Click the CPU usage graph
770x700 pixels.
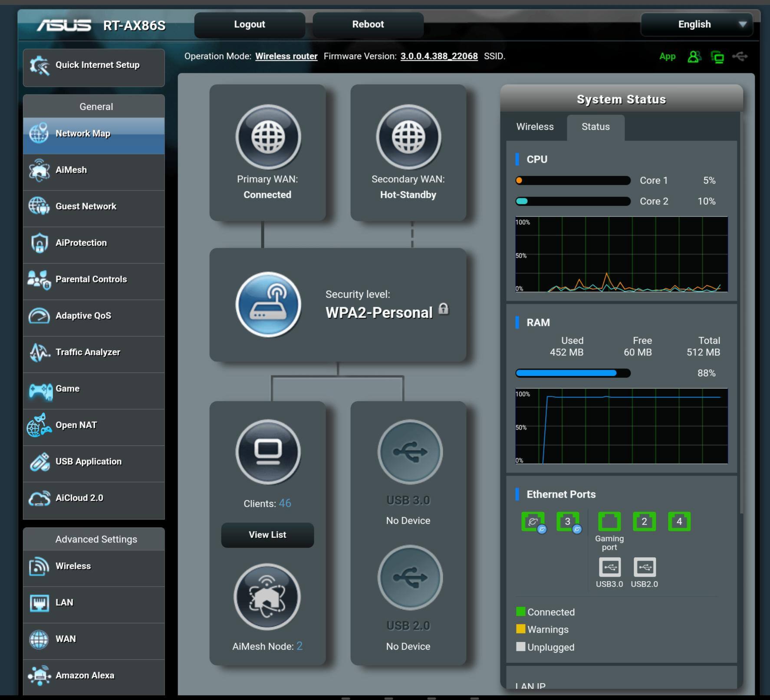pyautogui.click(x=621, y=254)
